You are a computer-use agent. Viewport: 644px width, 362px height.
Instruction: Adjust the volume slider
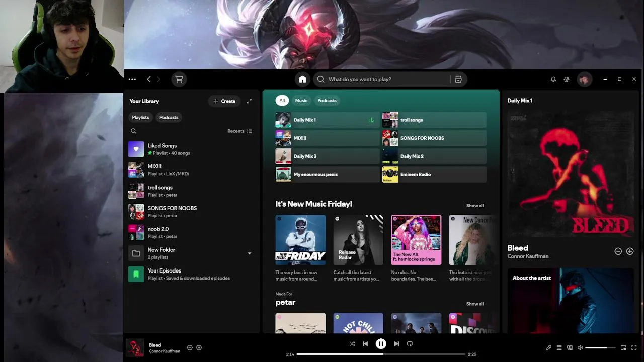pyautogui.click(x=600, y=347)
